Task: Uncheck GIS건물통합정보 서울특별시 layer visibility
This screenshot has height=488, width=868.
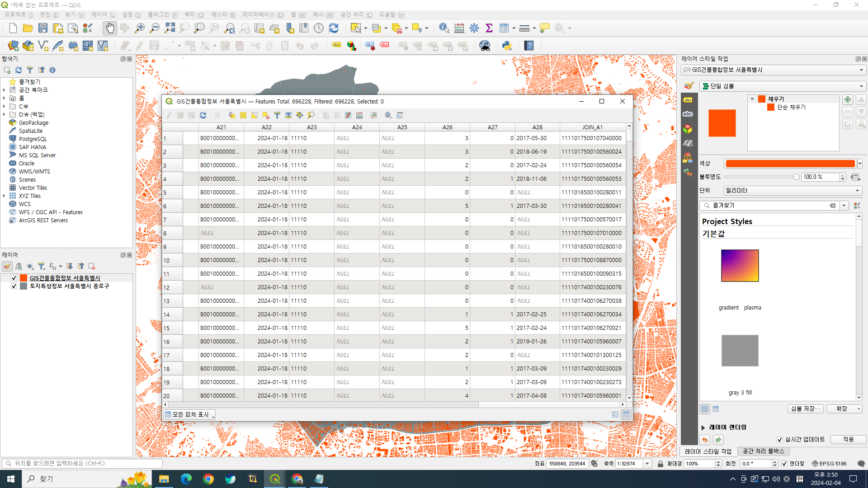Action: 14,278
